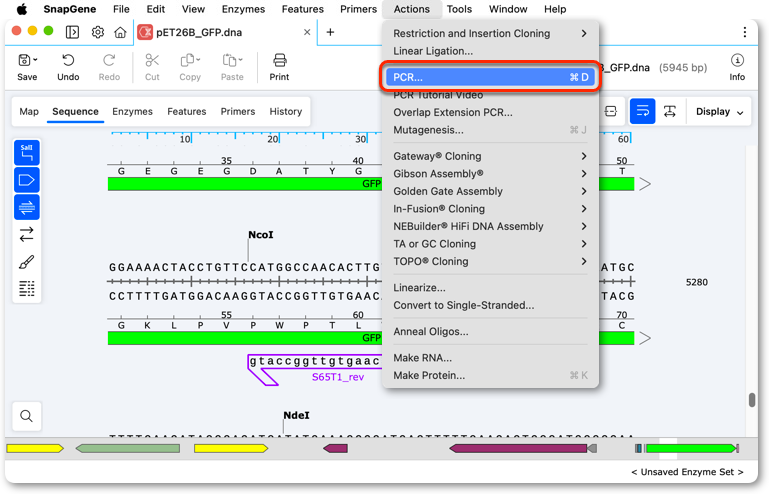Image resolution: width=769 pixels, height=494 pixels.
Task: Expand NEBuilder HiFi DNA Assembly submenu
Action: [490, 226]
